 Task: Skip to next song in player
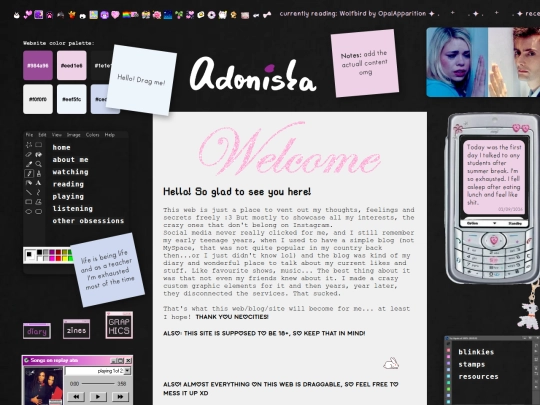click(x=120, y=397)
